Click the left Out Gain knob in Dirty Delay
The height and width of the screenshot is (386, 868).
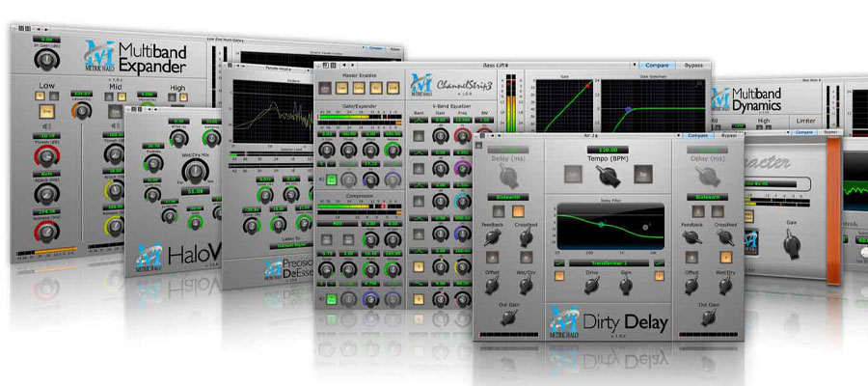click(508, 317)
